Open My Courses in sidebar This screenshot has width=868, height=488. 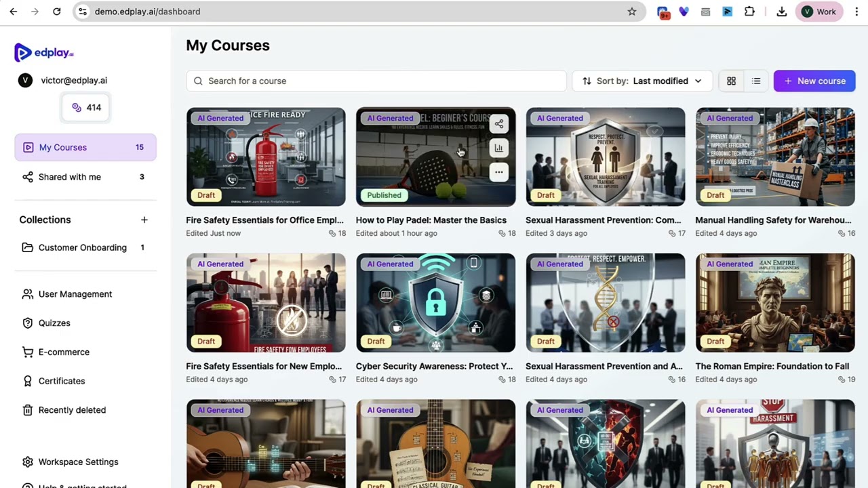[x=85, y=147]
